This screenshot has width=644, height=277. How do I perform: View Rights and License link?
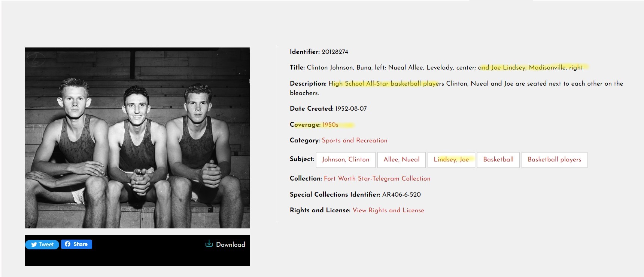[x=388, y=210]
